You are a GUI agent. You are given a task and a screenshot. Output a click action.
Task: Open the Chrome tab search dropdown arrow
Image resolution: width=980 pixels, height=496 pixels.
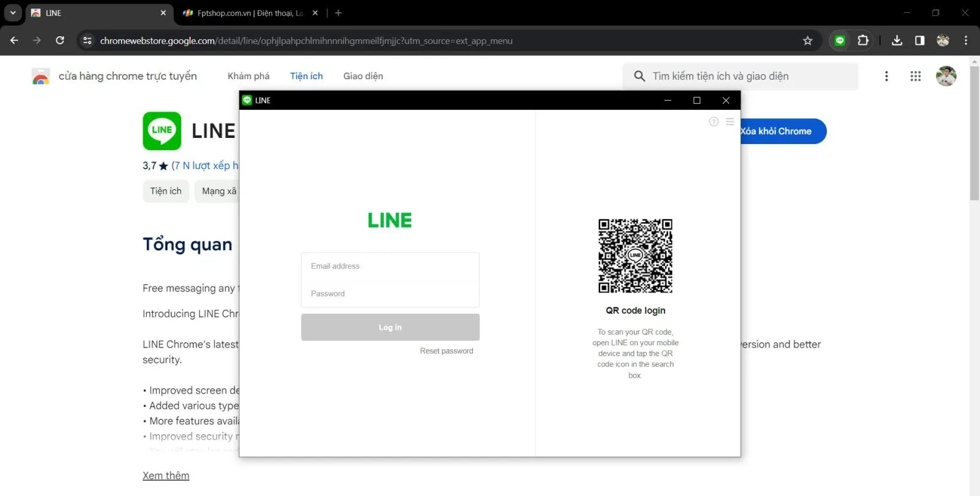(13, 13)
